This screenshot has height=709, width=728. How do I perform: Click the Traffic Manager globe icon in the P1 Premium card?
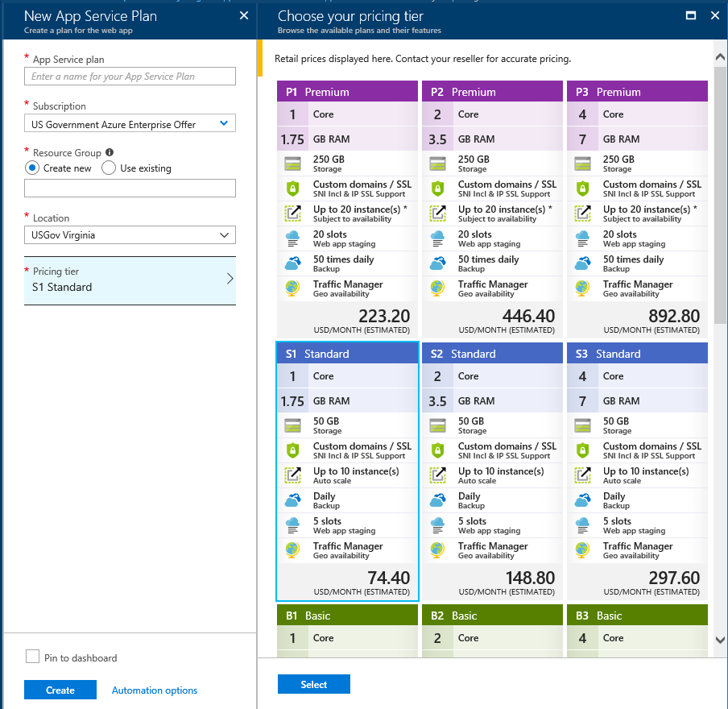pos(292,288)
